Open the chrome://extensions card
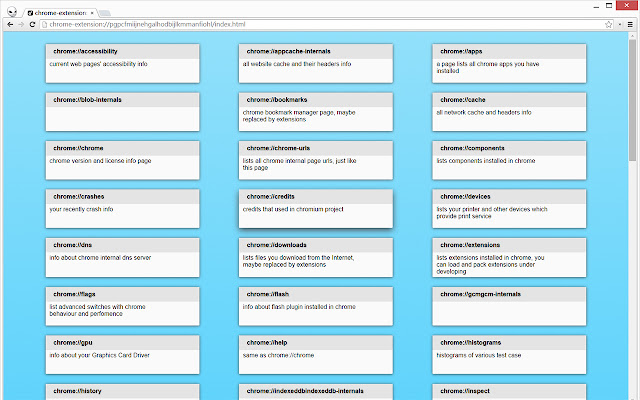This screenshot has width=640, height=400. [x=509, y=258]
